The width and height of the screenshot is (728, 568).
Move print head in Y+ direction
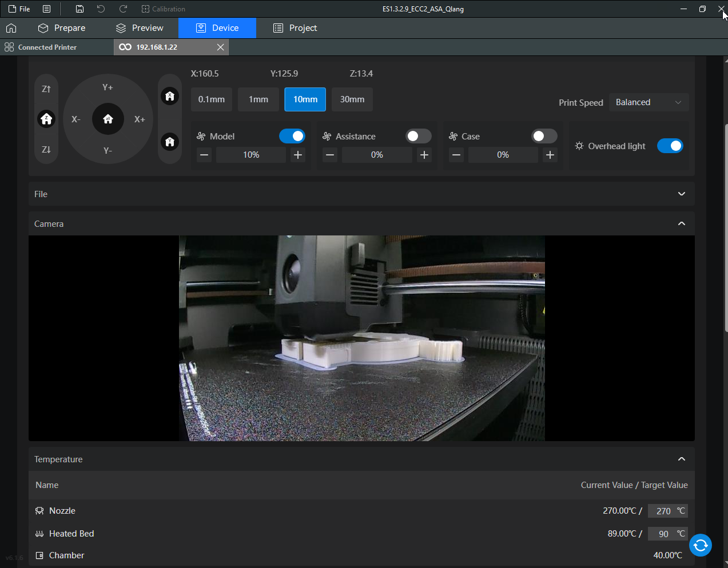tap(108, 87)
